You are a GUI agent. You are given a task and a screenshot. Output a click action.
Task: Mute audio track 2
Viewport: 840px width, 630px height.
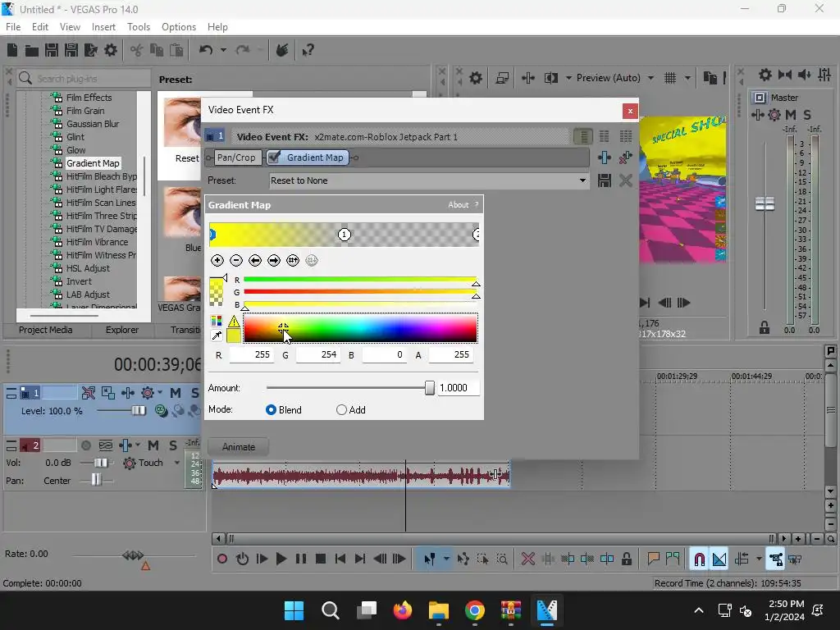153,445
